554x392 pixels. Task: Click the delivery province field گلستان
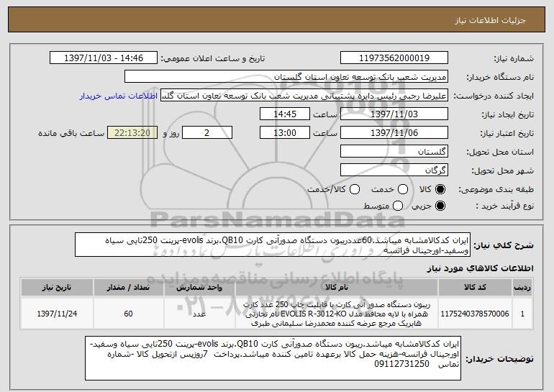pos(394,152)
